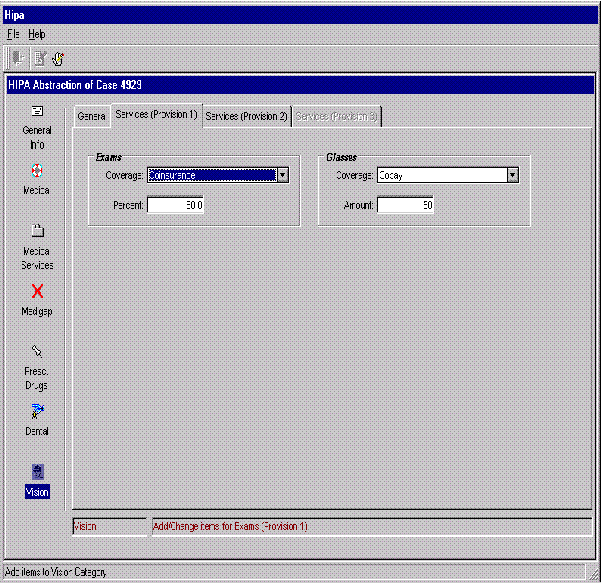Click the checklist toolbar icon
The height and width of the screenshot is (584, 601).
(x=39, y=58)
